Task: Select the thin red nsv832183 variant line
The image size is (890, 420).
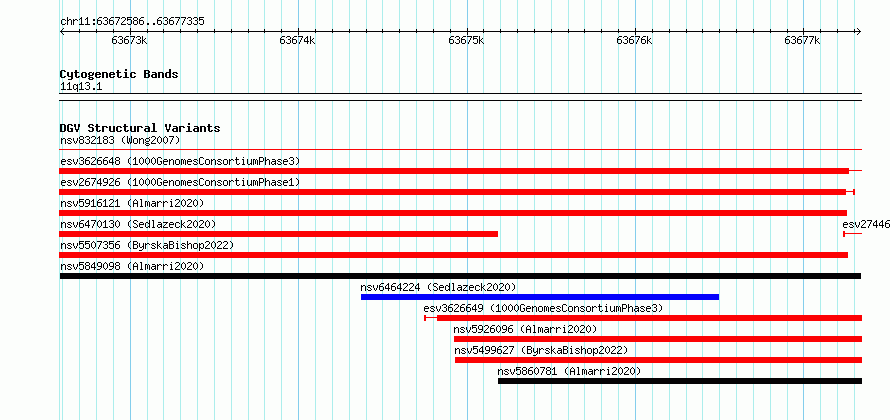Action: (x=460, y=150)
